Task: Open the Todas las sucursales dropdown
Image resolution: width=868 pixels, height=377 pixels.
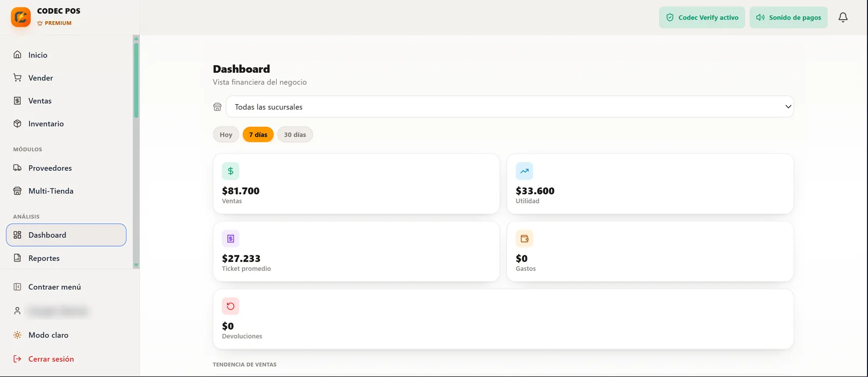Action: pos(510,107)
